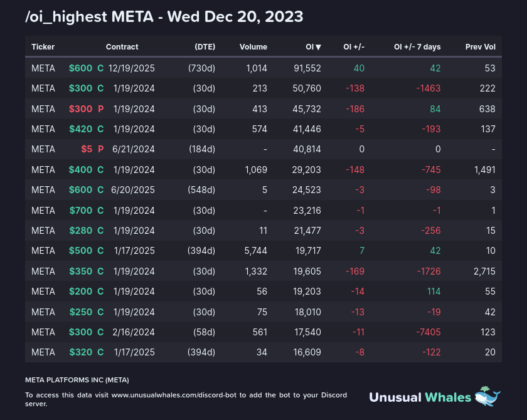
Task: Click the 7-day OI change value 114
Action: click(434, 291)
